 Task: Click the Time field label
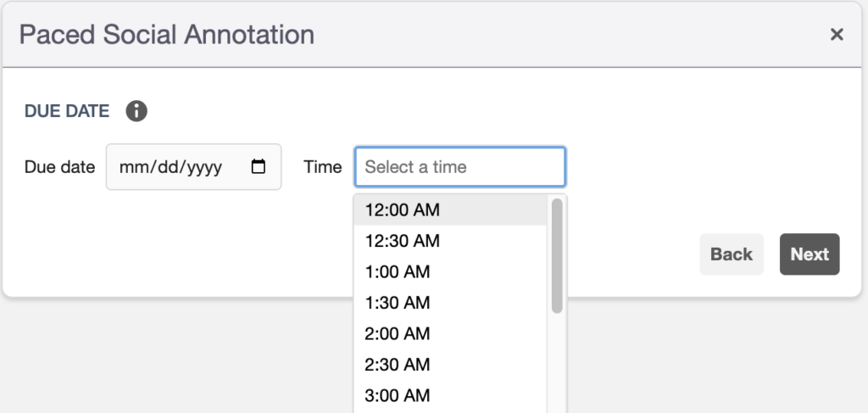pyautogui.click(x=323, y=166)
